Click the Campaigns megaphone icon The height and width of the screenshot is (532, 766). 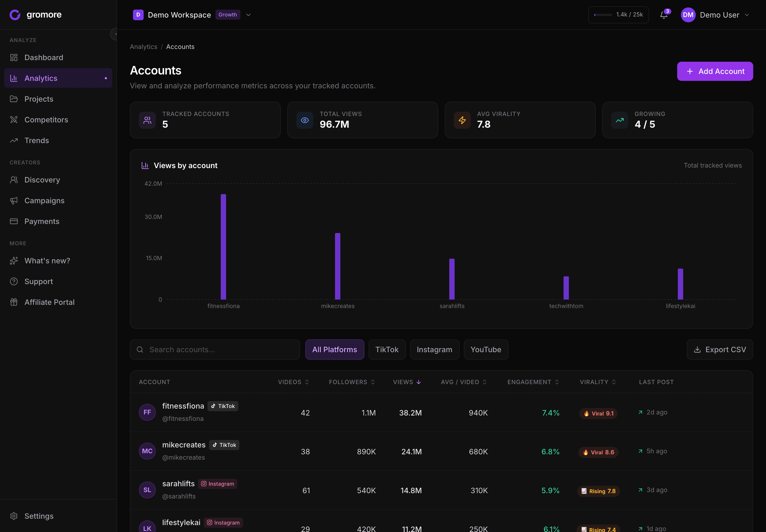14,201
